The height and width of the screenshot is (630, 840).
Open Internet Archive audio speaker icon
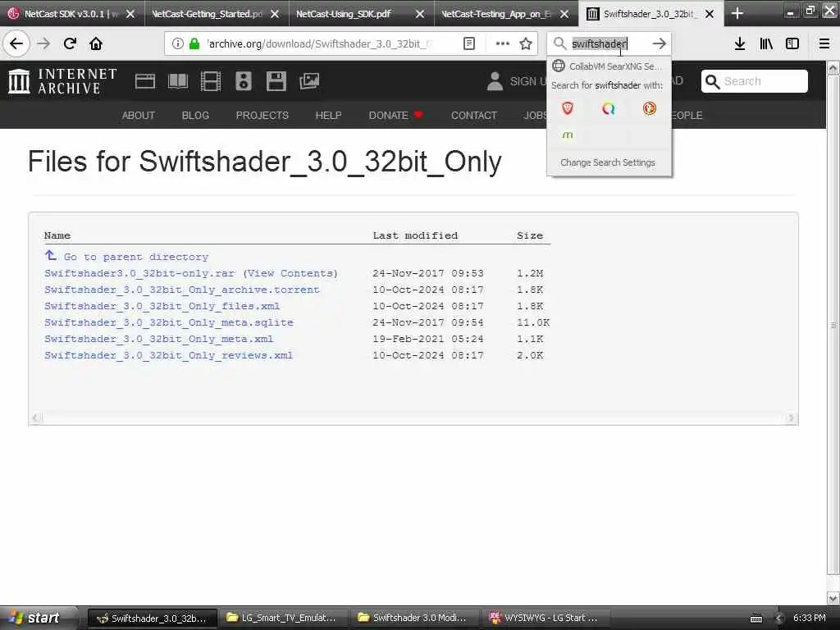click(243, 81)
